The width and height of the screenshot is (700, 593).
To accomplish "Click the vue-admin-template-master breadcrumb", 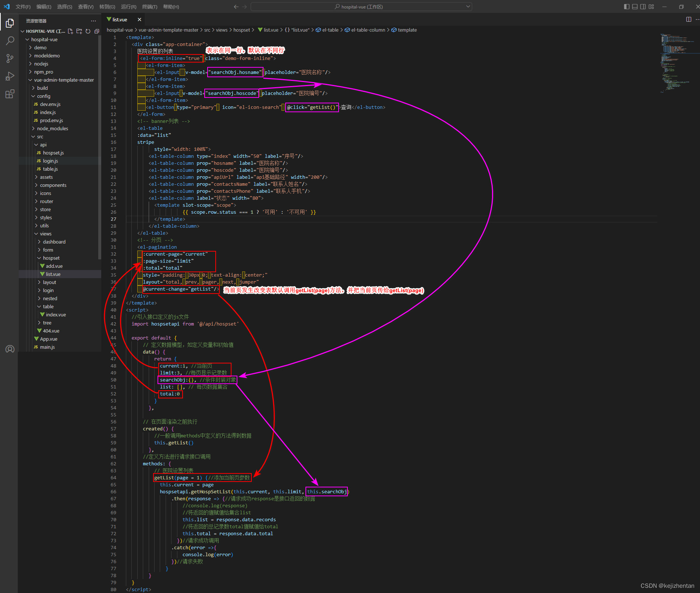I will point(169,30).
